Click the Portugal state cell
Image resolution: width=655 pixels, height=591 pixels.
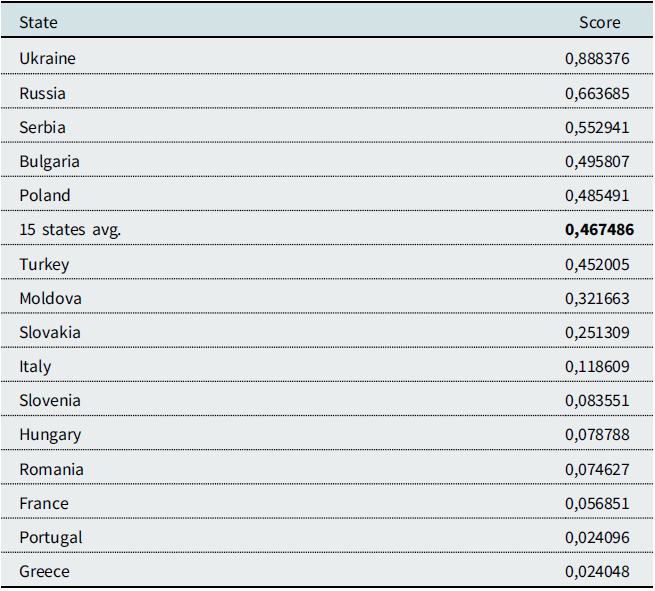click(50, 538)
